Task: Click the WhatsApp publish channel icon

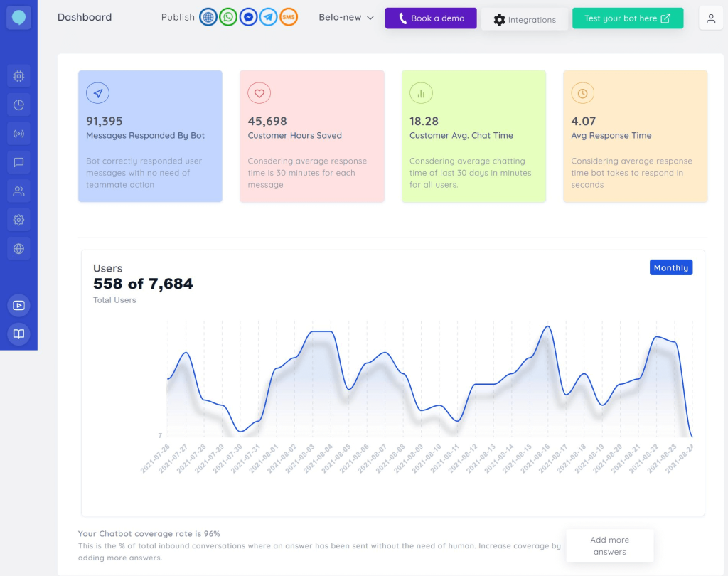Action: point(228,18)
